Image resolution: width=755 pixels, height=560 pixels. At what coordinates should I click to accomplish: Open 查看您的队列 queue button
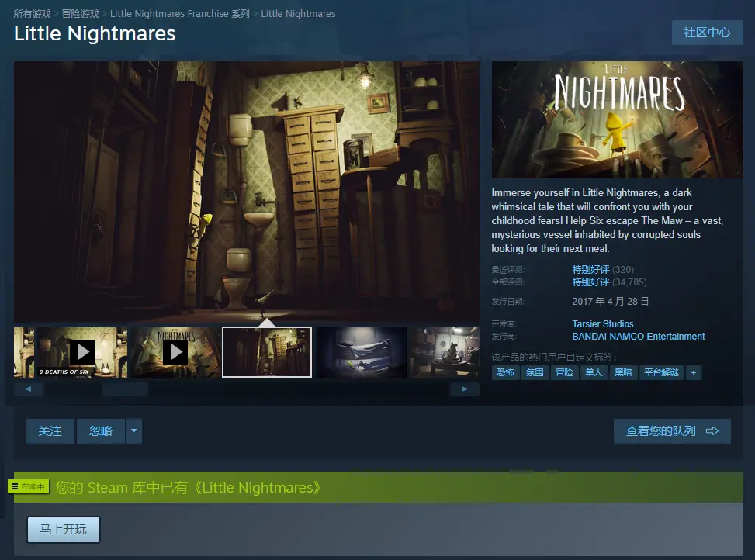pyautogui.click(x=672, y=431)
